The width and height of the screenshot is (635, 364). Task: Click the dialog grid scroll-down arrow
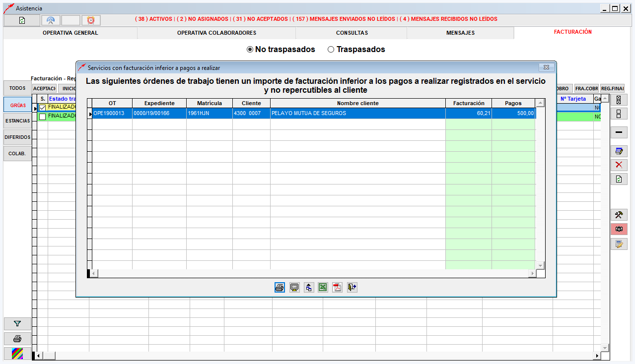point(540,265)
